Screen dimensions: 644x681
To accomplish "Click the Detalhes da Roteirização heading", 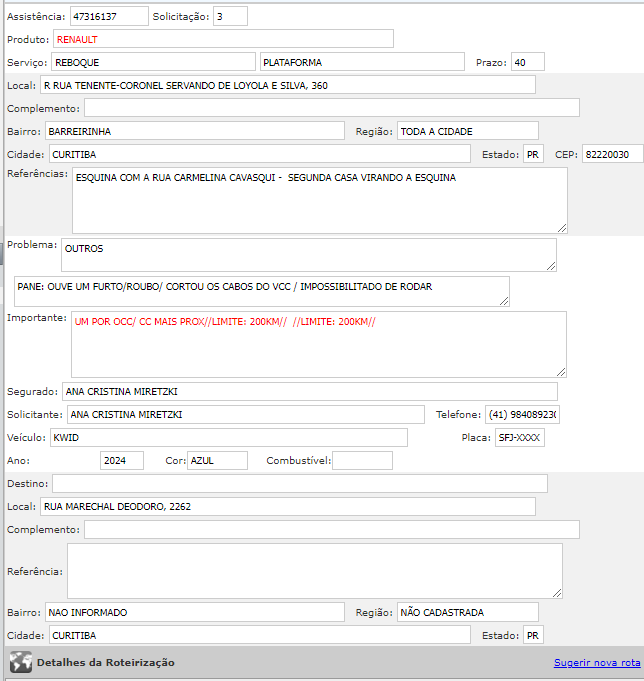I will click(x=106, y=662).
